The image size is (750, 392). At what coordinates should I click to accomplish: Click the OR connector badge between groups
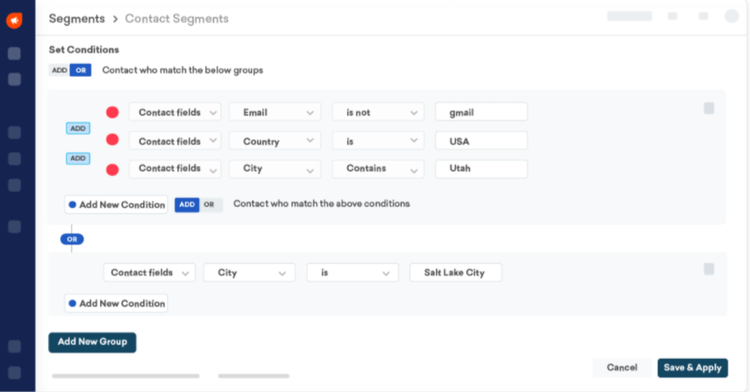72,239
